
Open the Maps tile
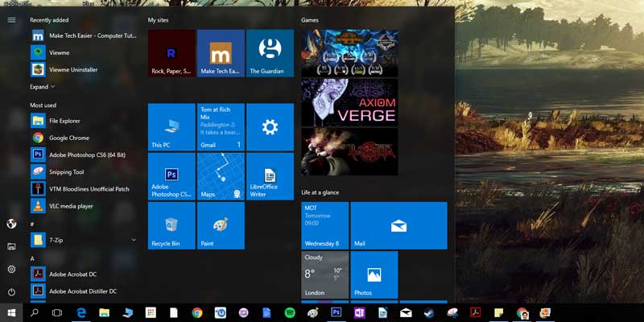[x=221, y=176]
